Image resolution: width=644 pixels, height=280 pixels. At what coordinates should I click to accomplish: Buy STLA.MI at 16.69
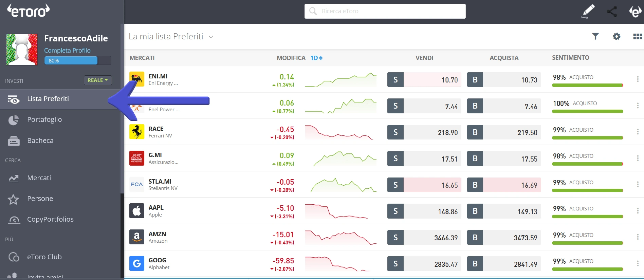pos(504,185)
